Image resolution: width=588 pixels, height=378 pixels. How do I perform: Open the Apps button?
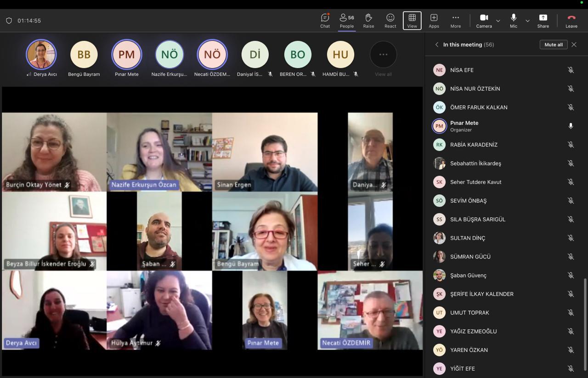coord(434,21)
